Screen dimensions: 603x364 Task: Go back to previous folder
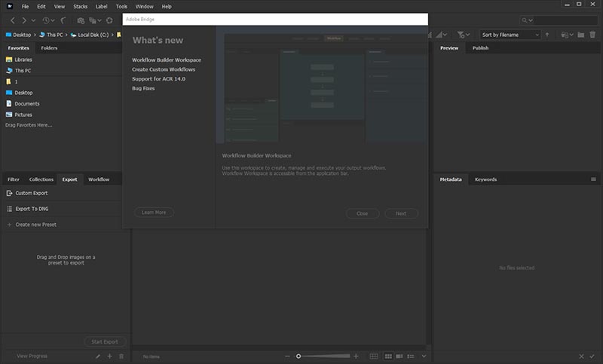(13, 20)
